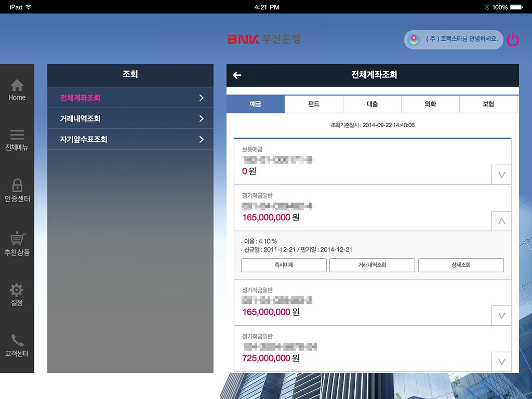Collapse the expanded 정기적금일반 account
Screen dimensions: 532x399
[501, 221]
